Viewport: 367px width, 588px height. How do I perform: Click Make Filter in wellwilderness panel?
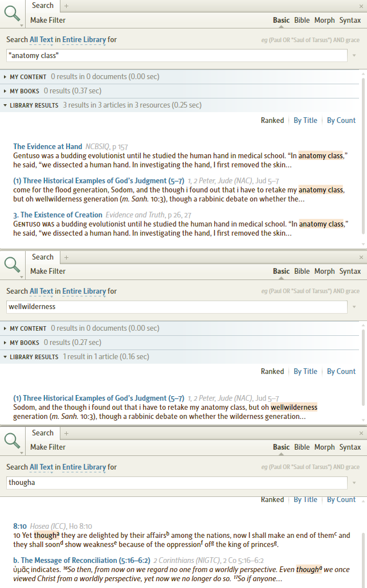click(x=48, y=271)
